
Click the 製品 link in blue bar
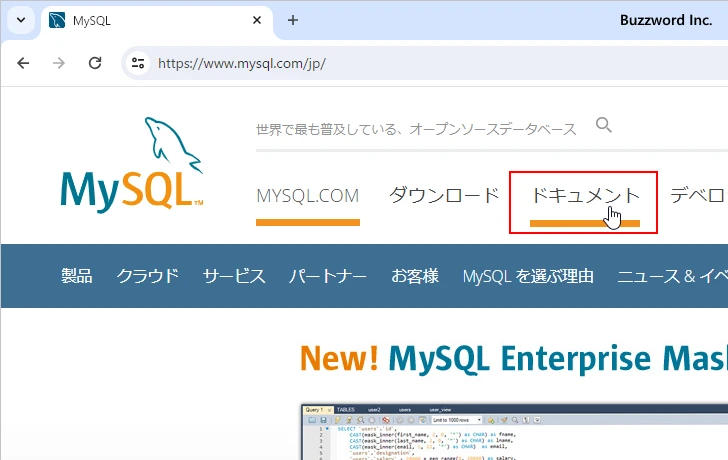76,276
